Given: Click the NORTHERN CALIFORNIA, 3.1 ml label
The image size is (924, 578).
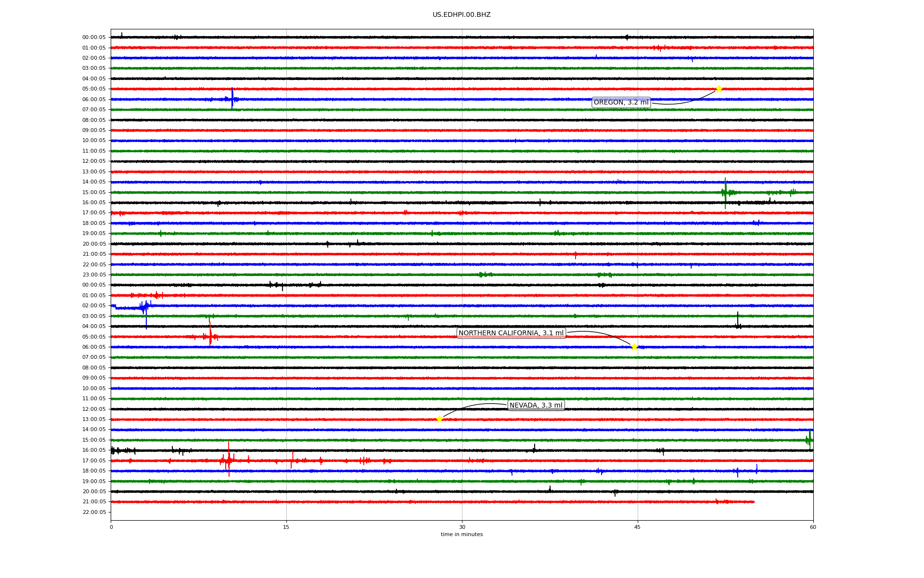Looking at the screenshot, I should [x=511, y=333].
